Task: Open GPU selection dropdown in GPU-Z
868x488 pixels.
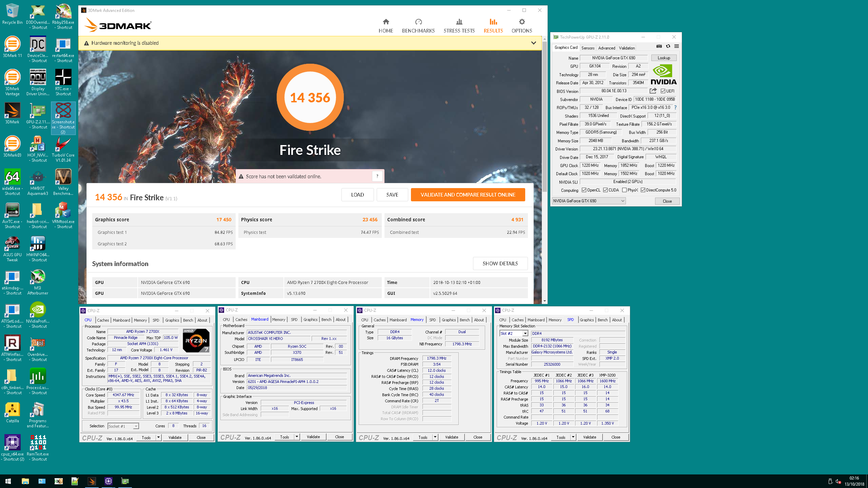Action: point(589,201)
